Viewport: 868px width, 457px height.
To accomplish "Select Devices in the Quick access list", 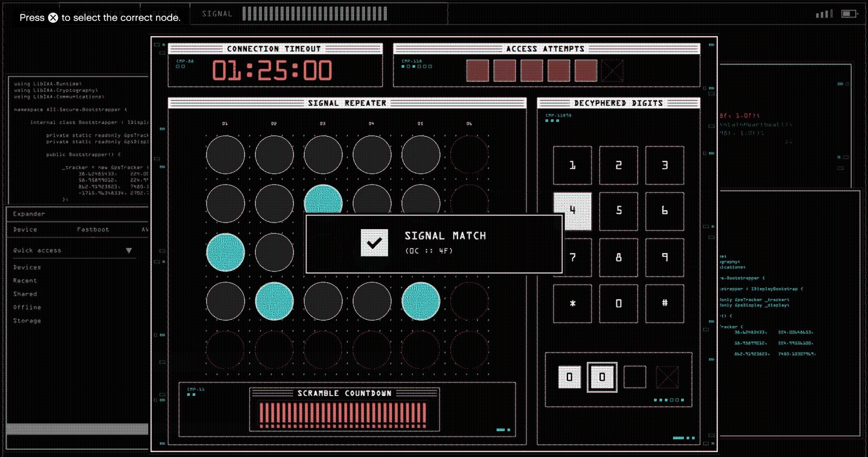I will coord(27,267).
